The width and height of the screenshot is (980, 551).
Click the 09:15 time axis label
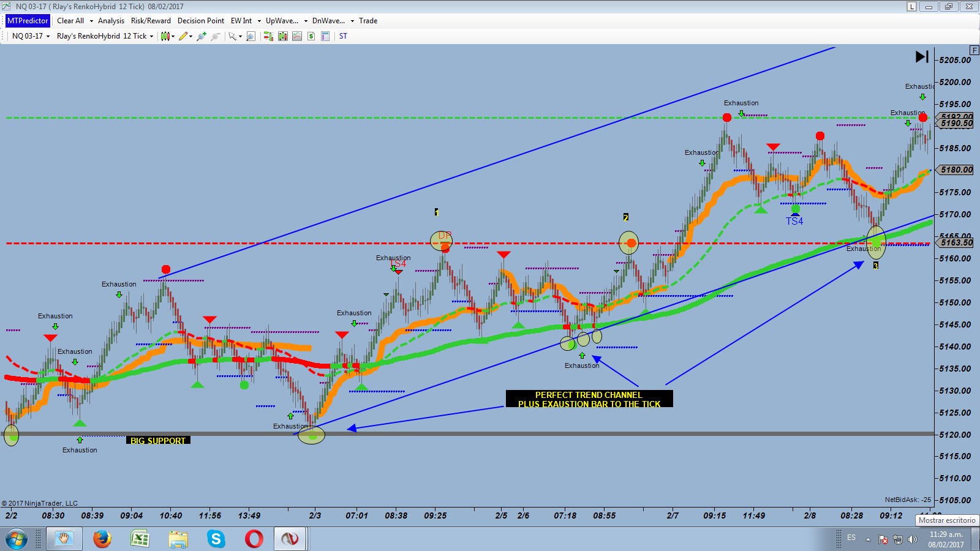(x=715, y=515)
